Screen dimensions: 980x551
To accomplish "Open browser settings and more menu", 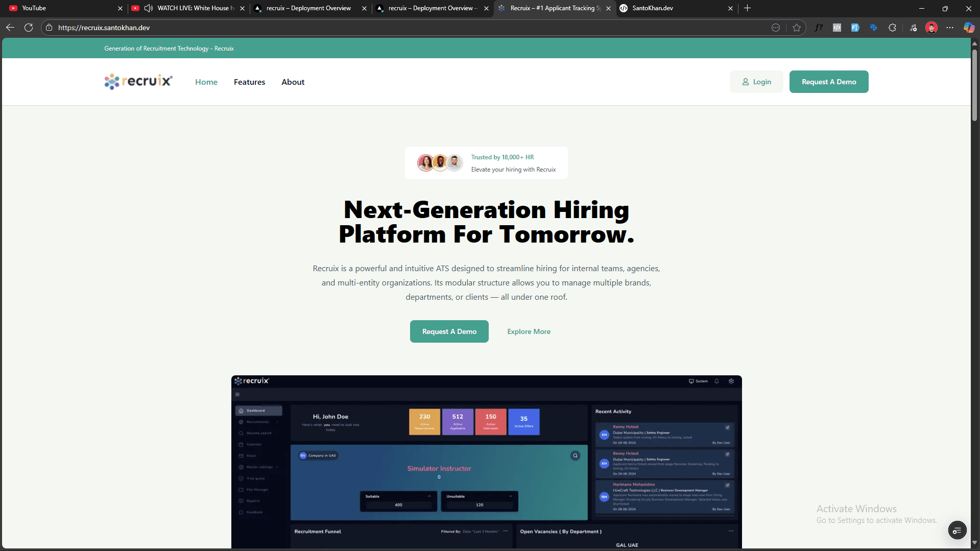I will click(950, 28).
